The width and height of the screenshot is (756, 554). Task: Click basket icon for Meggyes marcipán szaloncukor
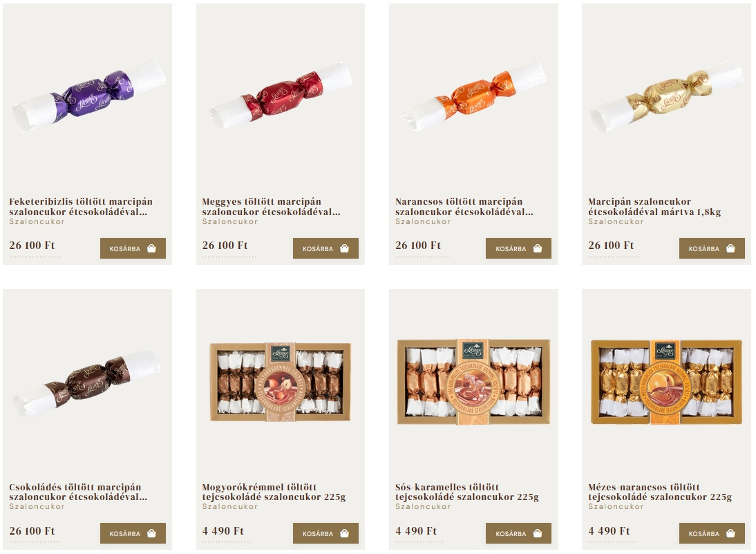coord(344,248)
